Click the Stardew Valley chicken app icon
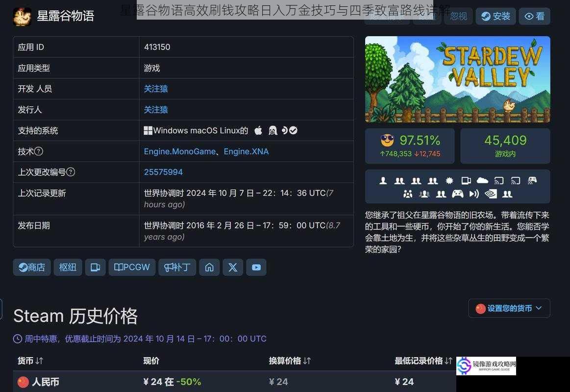Image resolution: width=570 pixels, height=392 pixels. point(22,16)
